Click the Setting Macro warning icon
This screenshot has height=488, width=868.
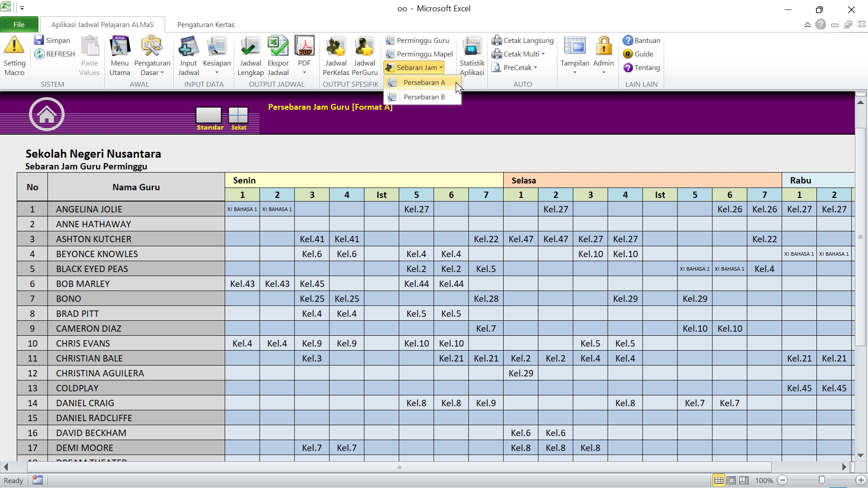[x=14, y=46]
